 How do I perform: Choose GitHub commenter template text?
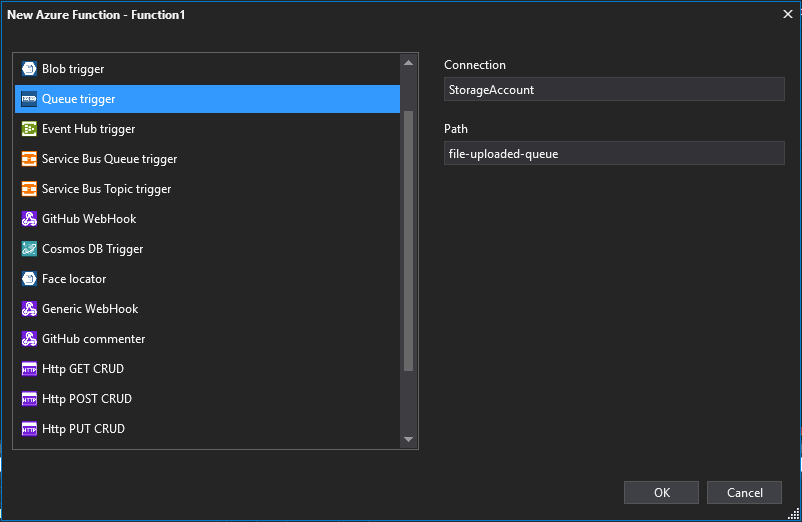(x=94, y=339)
